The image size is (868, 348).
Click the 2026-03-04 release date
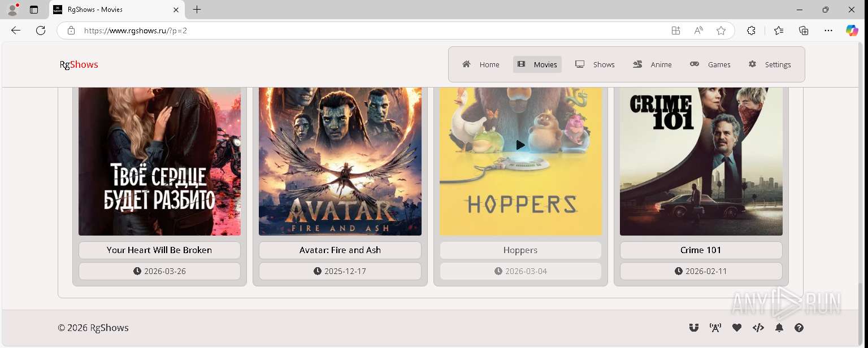coord(520,271)
